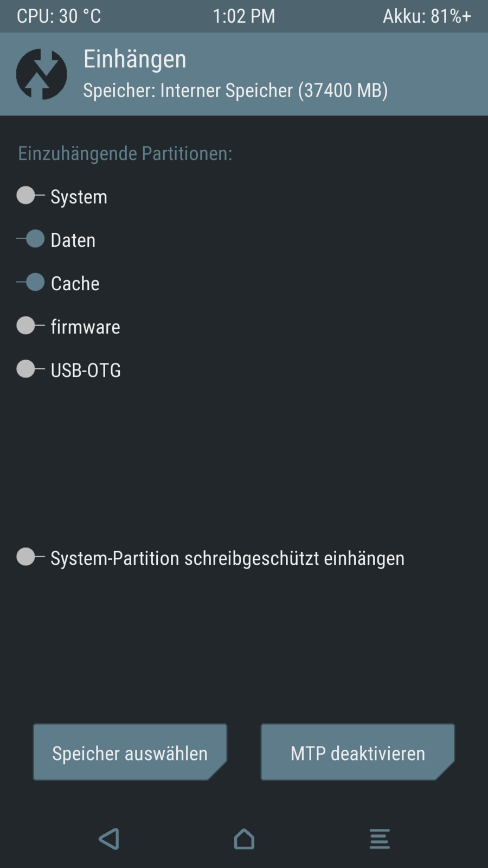Tap the Einzuhängende Partitionen heading
Image resolution: width=488 pixels, height=868 pixels.
(x=125, y=154)
